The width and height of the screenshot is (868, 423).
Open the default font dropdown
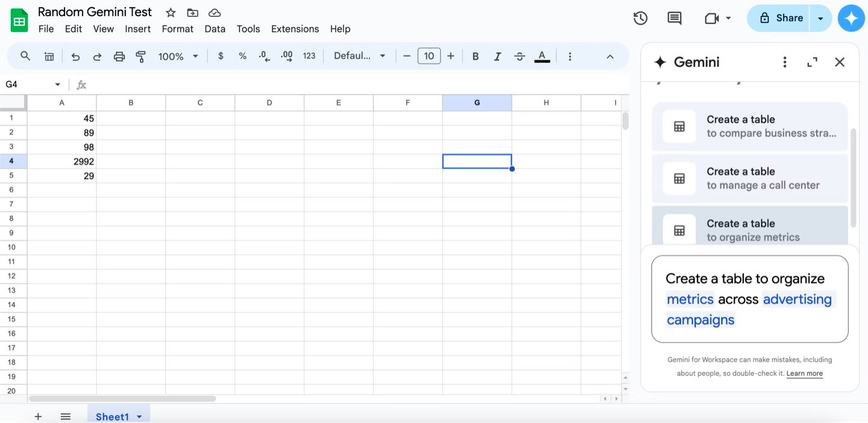(360, 56)
